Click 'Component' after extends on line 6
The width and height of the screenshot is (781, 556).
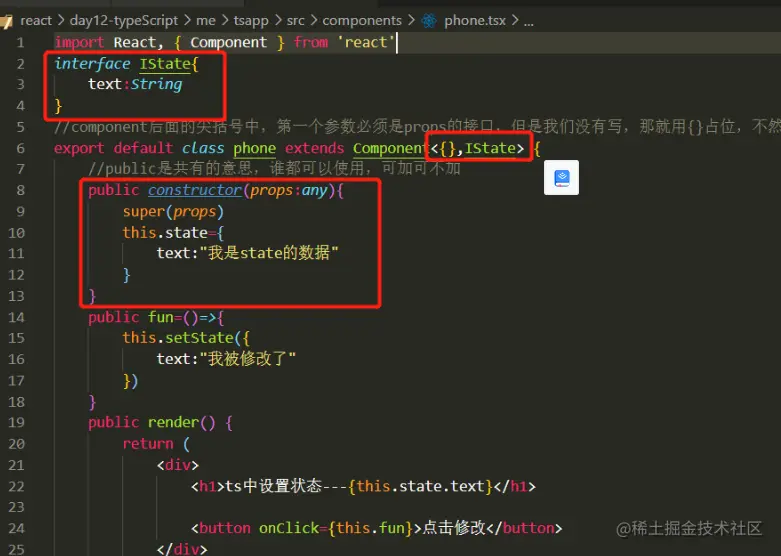(390, 148)
